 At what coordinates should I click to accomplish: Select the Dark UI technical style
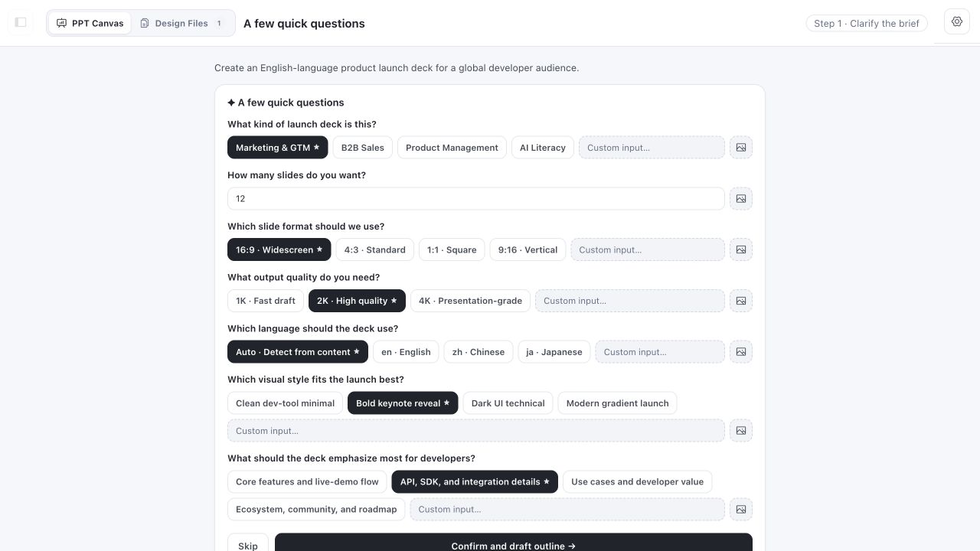pos(508,403)
